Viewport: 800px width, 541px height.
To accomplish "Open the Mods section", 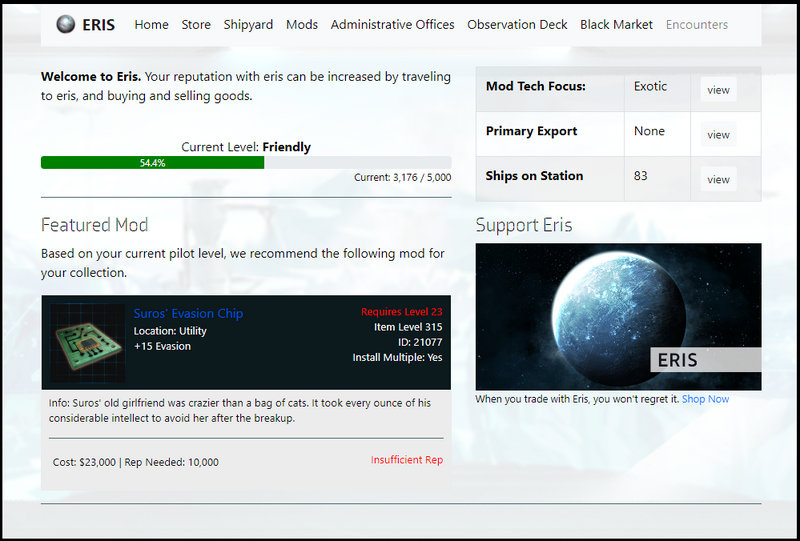I will coord(302,24).
